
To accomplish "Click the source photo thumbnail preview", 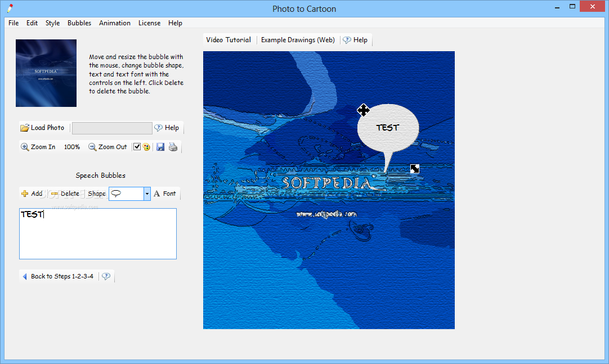I will [x=46, y=73].
